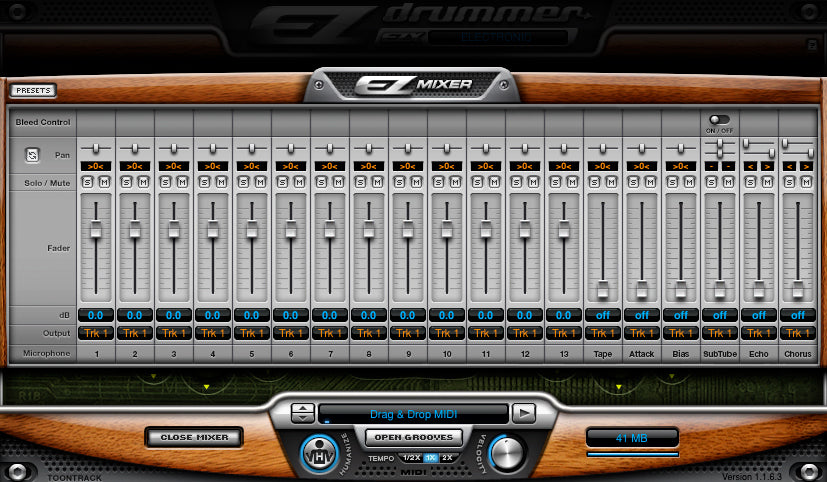
Task: Open the Output Trk 1 dropdown for channel 3
Action: coord(174,333)
